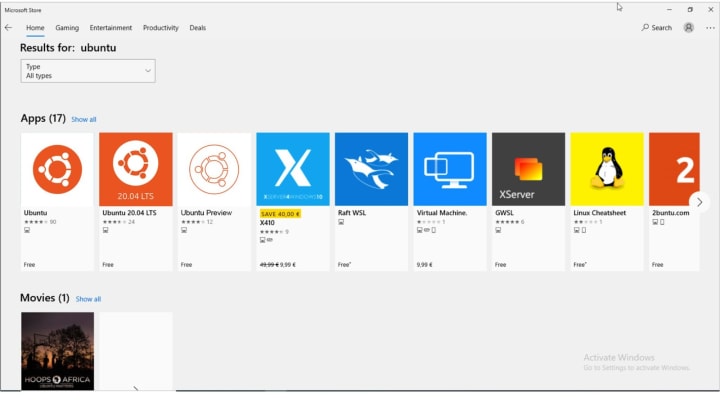
Task: Switch to the Gaming tab
Action: (67, 28)
